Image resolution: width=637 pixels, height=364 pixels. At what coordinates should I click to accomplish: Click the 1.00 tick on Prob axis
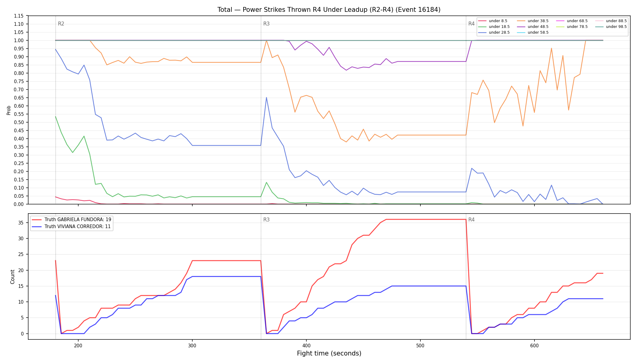(x=19, y=40)
